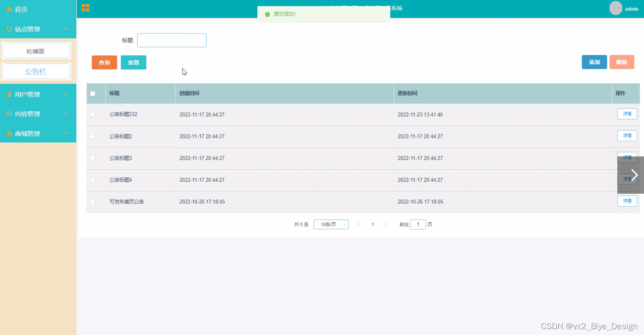The image size is (644, 335).
Task: Select the 公告栏 submenu item
Action: coord(36,72)
